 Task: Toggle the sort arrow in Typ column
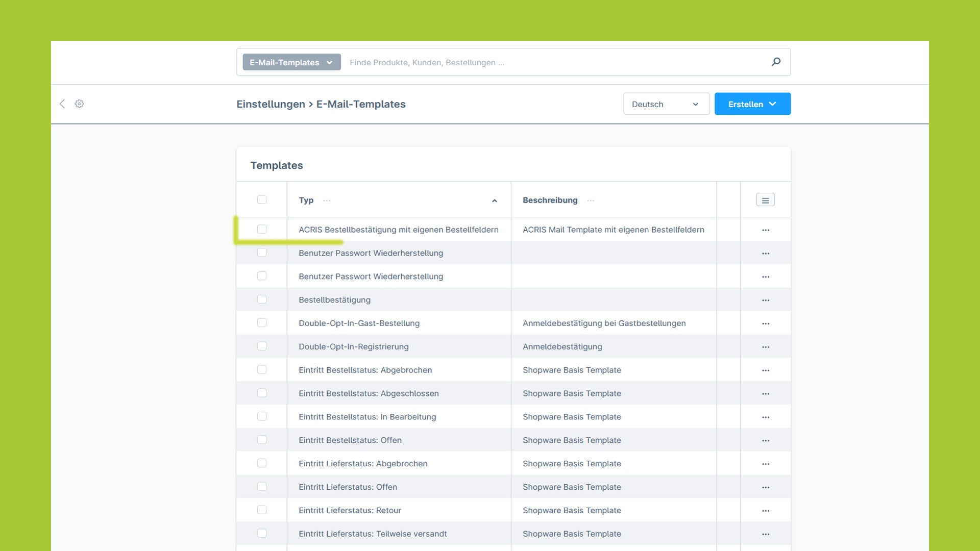(x=495, y=201)
